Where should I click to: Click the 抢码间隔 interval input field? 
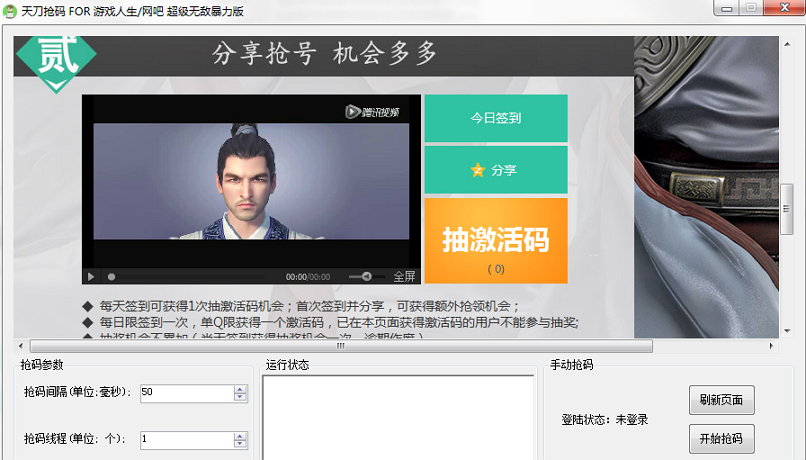[x=187, y=393]
